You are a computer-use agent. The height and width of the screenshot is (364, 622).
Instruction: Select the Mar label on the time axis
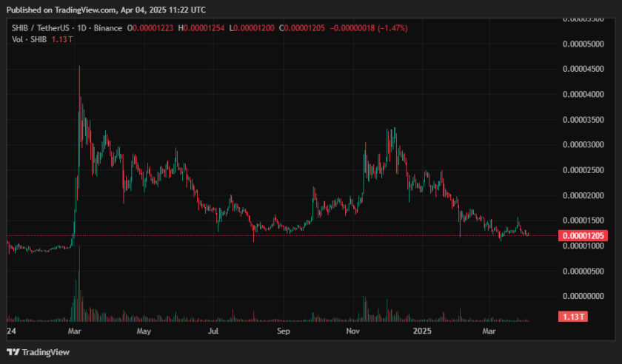(75, 332)
